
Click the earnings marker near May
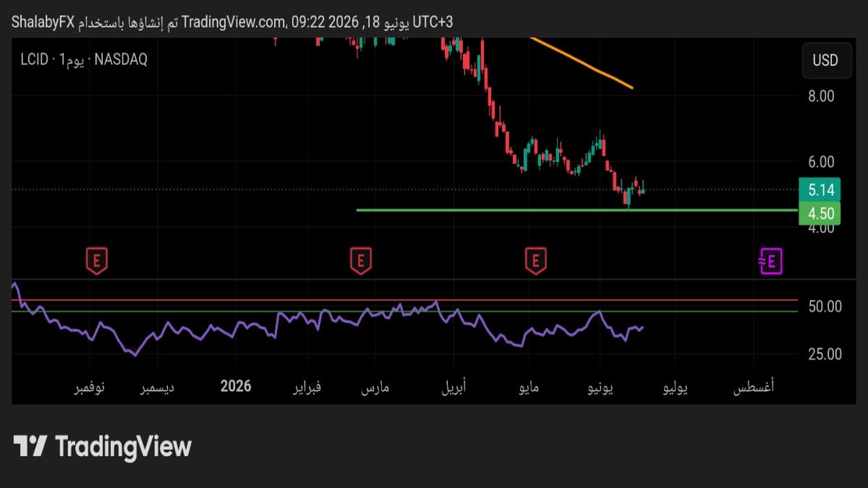[x=535, y=260]
